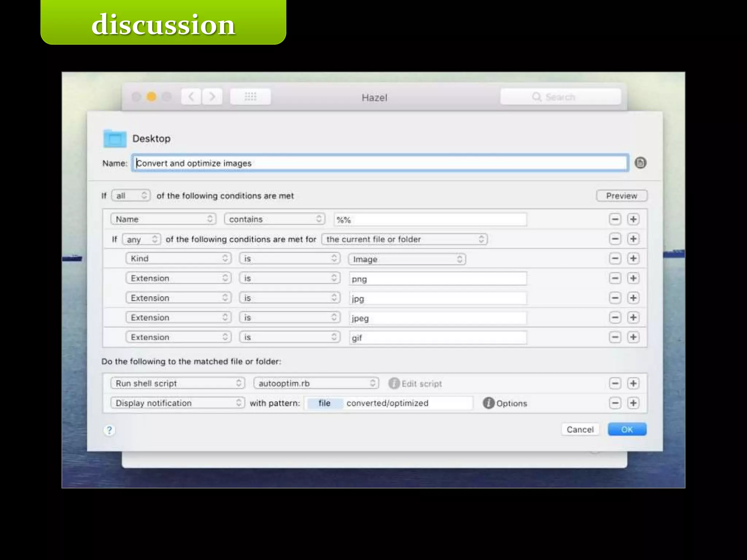747x560 pixels.
Task: Click the grid show-all icon in the toolbar
Action: 250,97
